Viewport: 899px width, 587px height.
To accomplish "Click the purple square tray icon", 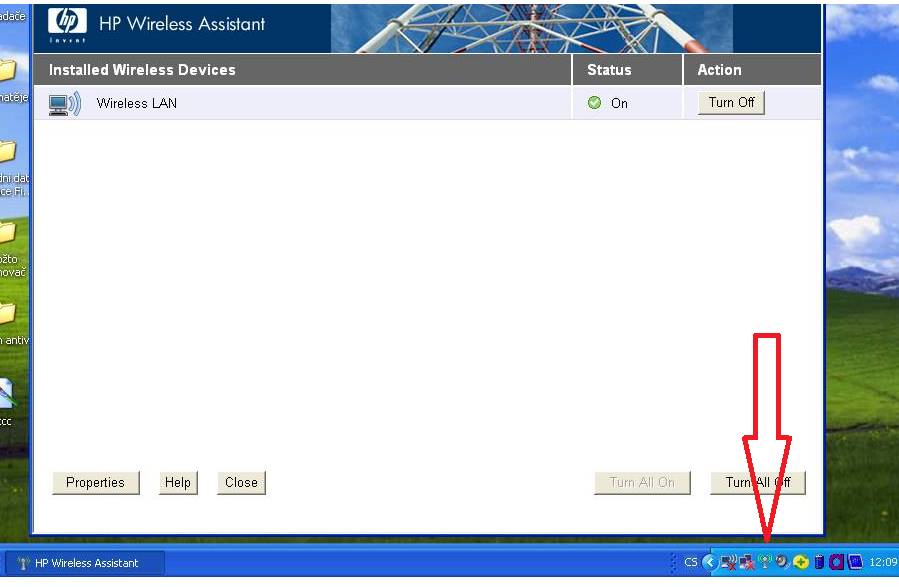I will [837, 562].
